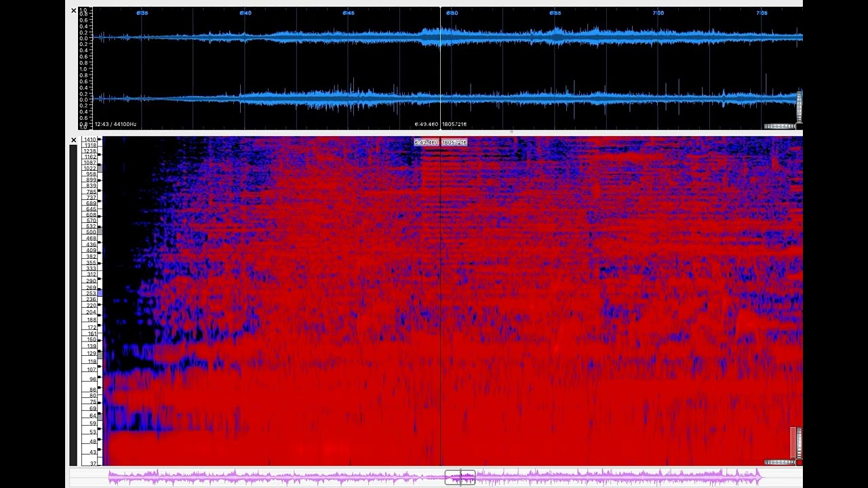Close the spectrogram pane with its X
868x488 pixels.
(74, 140)
